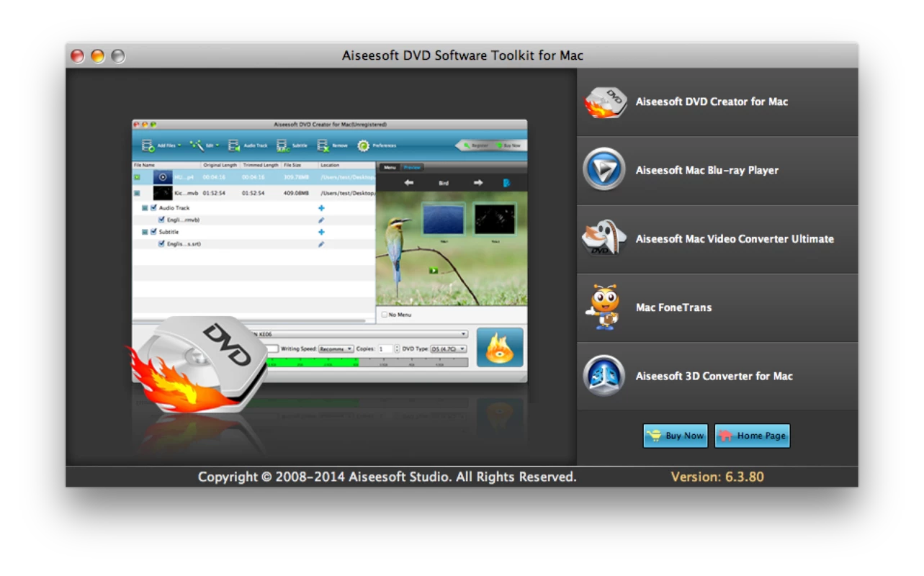Toggle the Engli...rmvb) audio checkbox

[x=162, y=220]
